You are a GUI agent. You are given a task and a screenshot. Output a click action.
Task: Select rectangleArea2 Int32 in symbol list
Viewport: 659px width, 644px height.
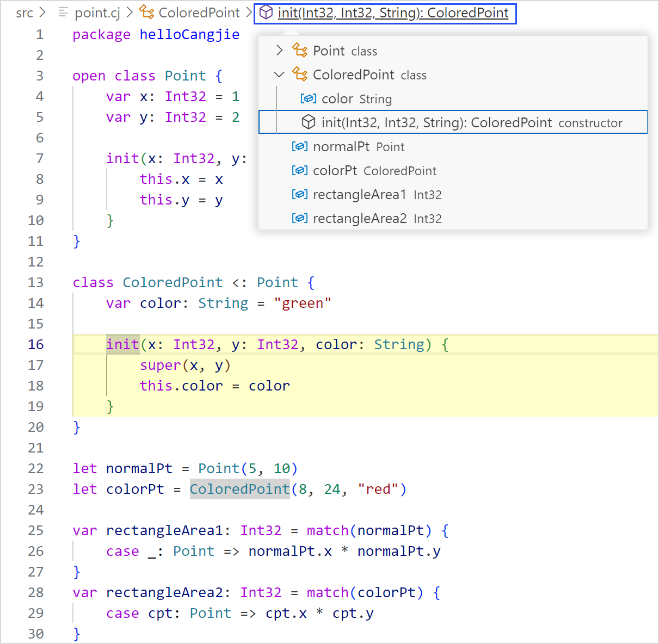(377, 218)
